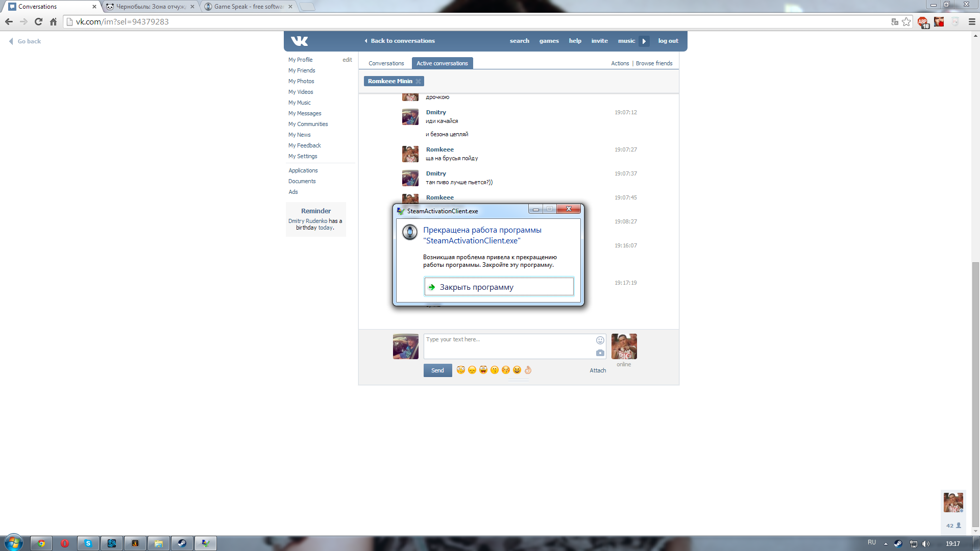
Task: Open Steam from the taskbar
Action: (182, 543)
